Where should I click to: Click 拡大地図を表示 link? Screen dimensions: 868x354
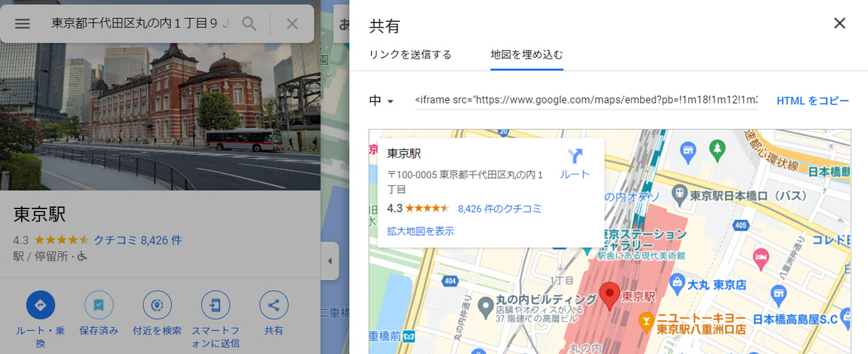(x=421, y=231)
